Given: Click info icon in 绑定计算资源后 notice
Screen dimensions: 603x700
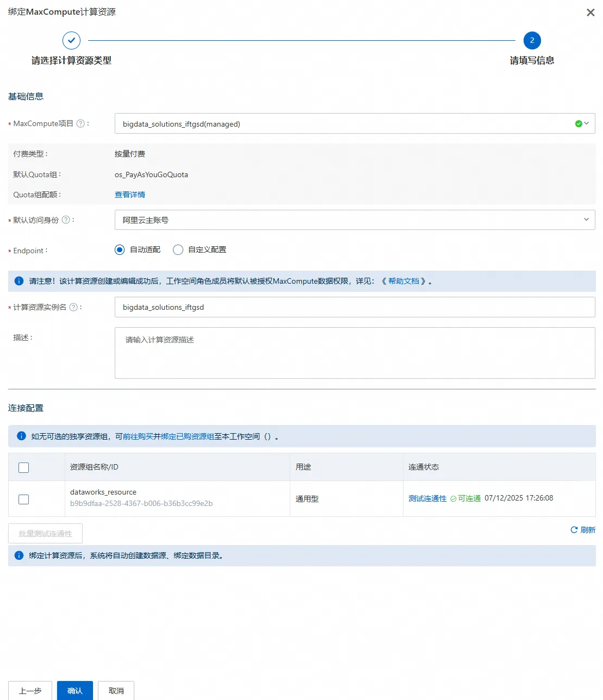Looking at the screenshot, I should (19, 555).
